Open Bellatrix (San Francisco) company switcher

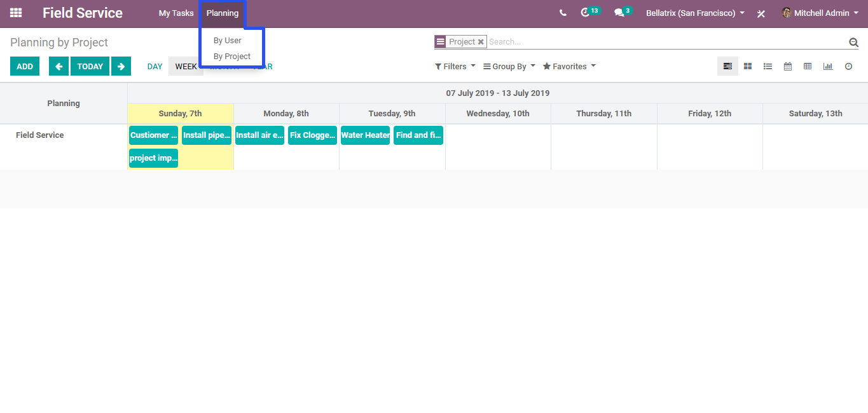click(x=695, y=13)
